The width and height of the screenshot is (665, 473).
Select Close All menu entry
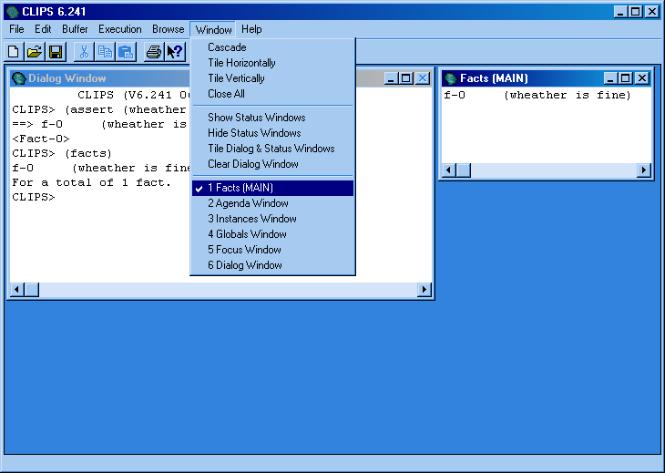(272, 94)
